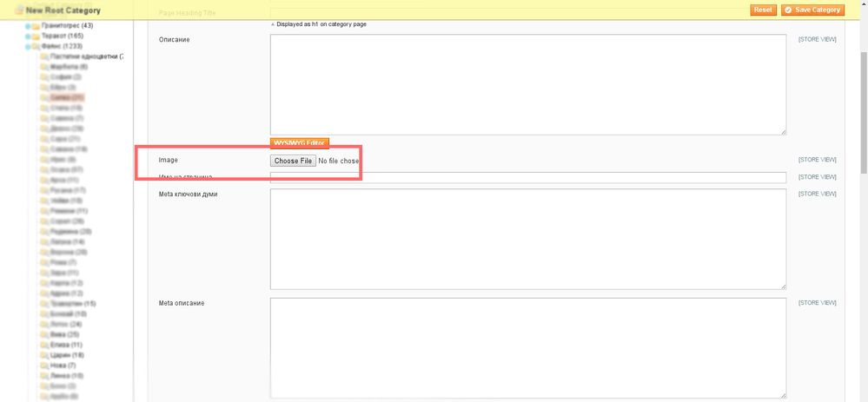This screenshot has width=868, height=402.
Task: Click [STORE VIEW] beside Meta описание
Action: [x=817, y=303]
